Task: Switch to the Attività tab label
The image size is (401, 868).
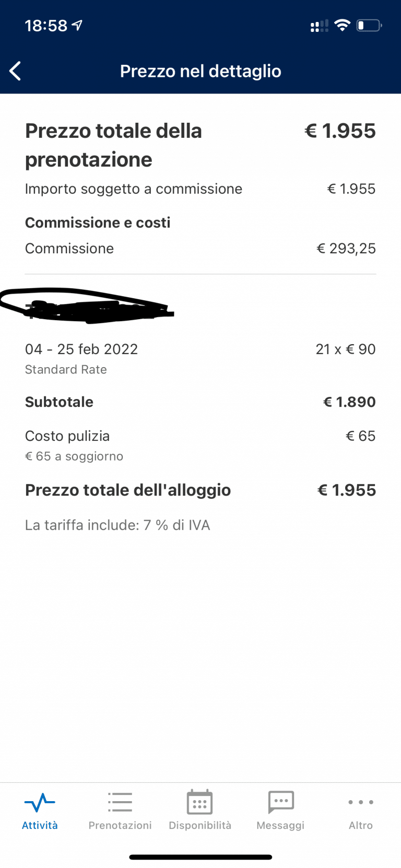Action: [40, 825]
